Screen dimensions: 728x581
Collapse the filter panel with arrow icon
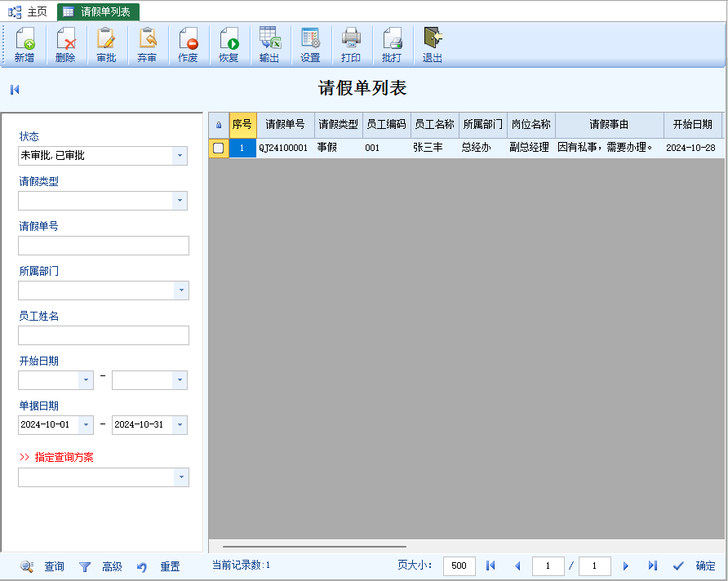click(x=15, y=90)
